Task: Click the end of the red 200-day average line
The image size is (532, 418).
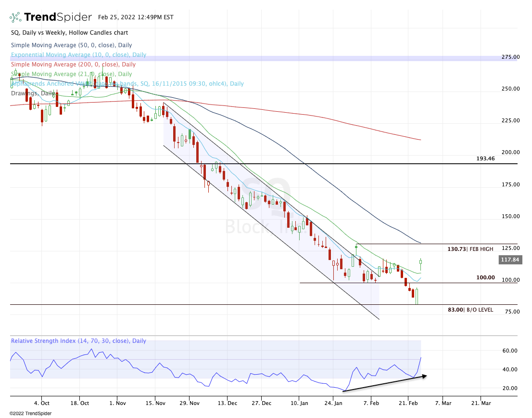Action: pyautogui.click(x=420, y=140)
